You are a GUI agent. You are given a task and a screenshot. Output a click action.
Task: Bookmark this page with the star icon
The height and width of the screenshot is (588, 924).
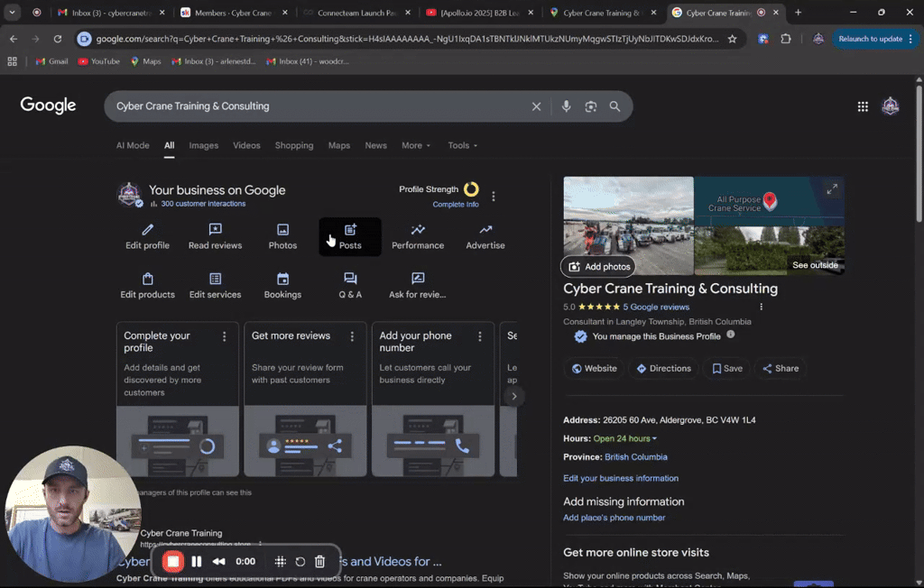pos(732,39)
